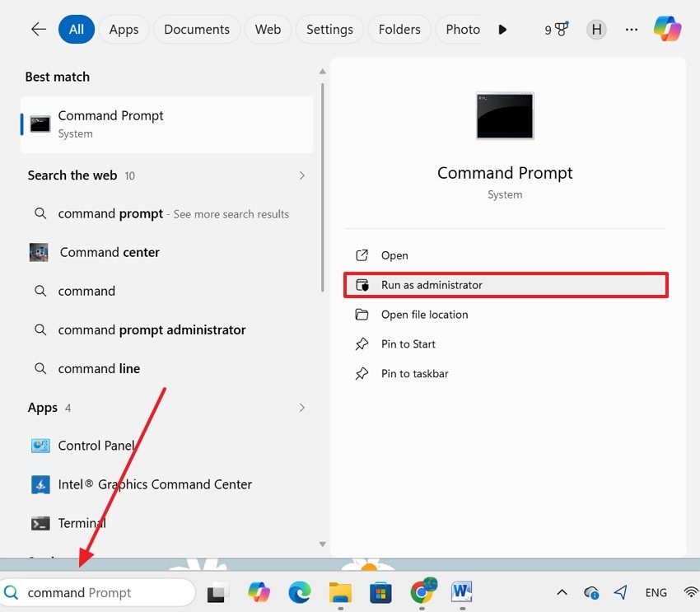Open Google Chrome from the taskbar
Image resolution: width=700 pixels, height=612 pixels.
coord(423,591)
